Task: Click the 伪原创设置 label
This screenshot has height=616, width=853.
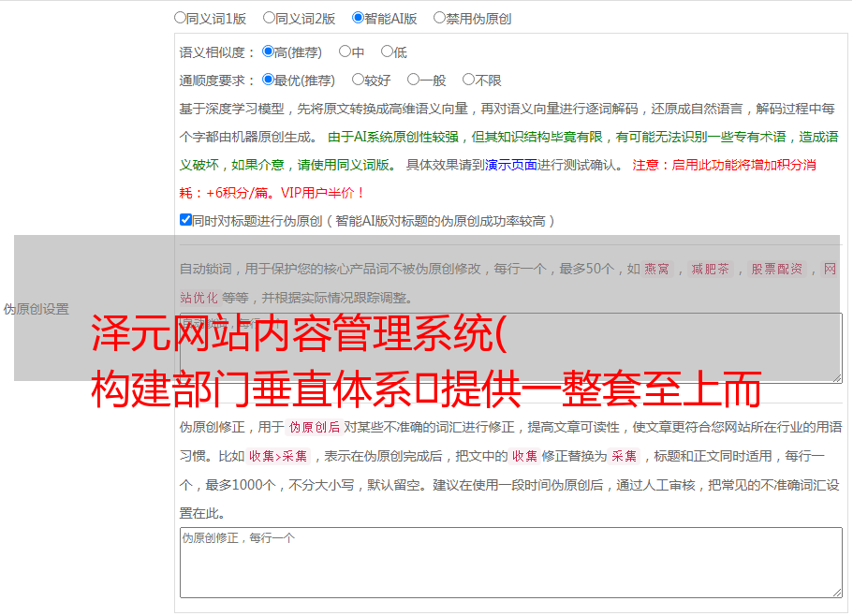Action: (37, 309)
